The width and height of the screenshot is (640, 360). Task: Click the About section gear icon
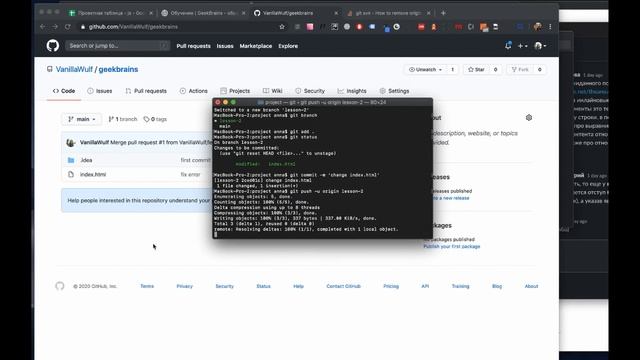(529, 118)
